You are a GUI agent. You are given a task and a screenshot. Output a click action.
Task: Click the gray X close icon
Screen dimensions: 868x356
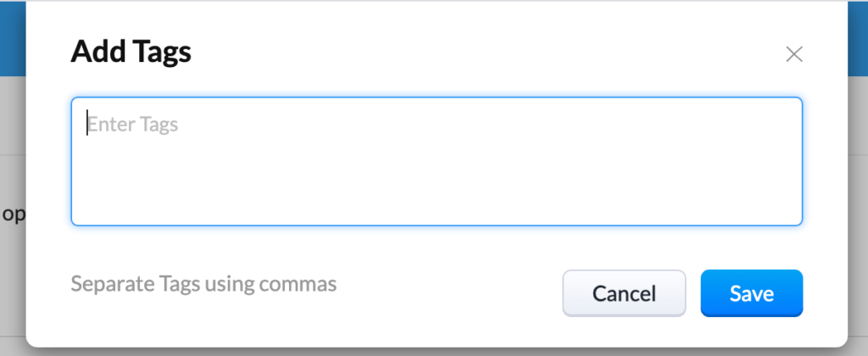pos(793,55)
